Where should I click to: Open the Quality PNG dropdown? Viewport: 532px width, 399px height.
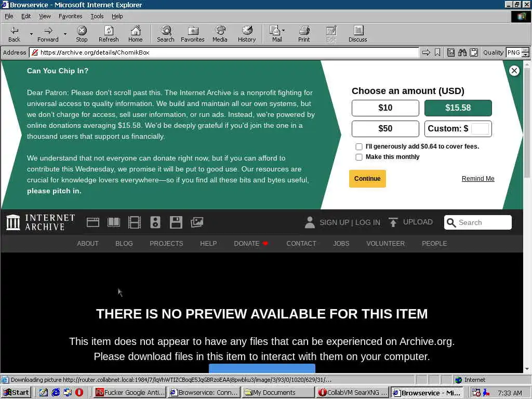517,52
